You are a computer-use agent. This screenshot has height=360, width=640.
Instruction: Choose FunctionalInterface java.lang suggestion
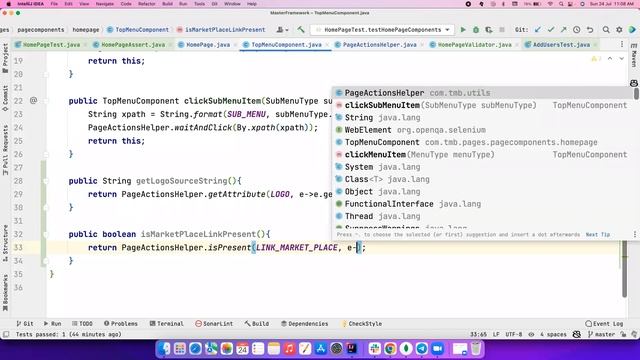(x=482, y=204)
